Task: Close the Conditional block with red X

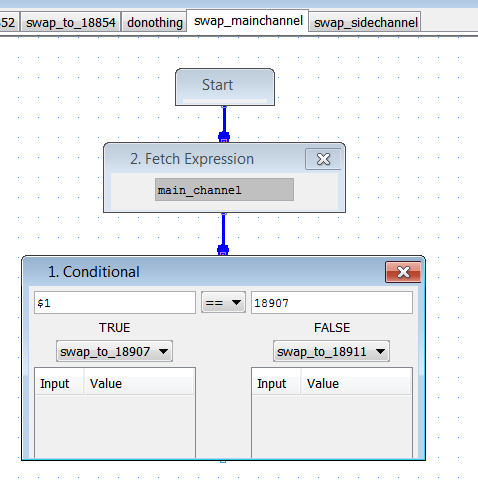Action: coord(403,272)
